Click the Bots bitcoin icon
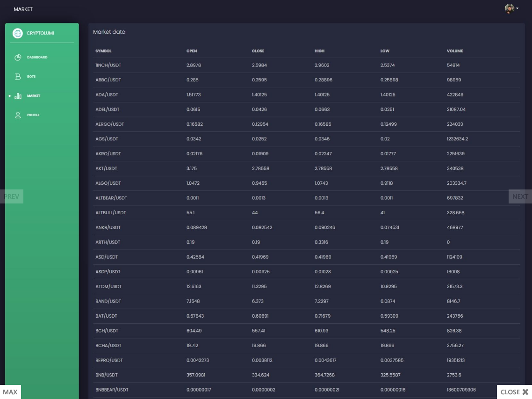The width and height of the screenshot is (532, 399). point(18,77)
